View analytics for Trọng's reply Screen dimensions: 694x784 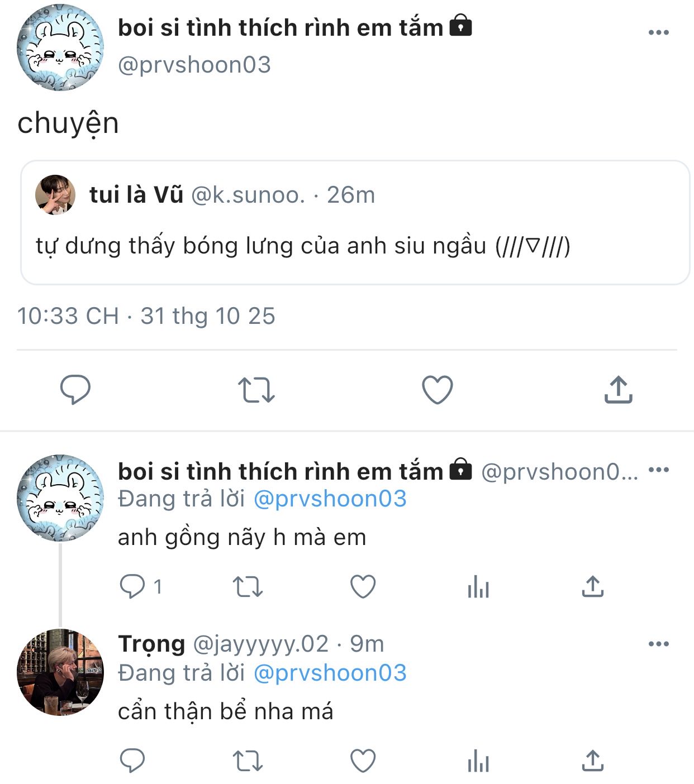478,761
